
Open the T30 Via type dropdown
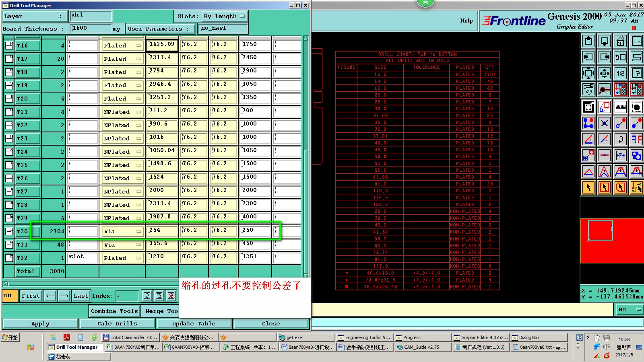click(122, 231)
